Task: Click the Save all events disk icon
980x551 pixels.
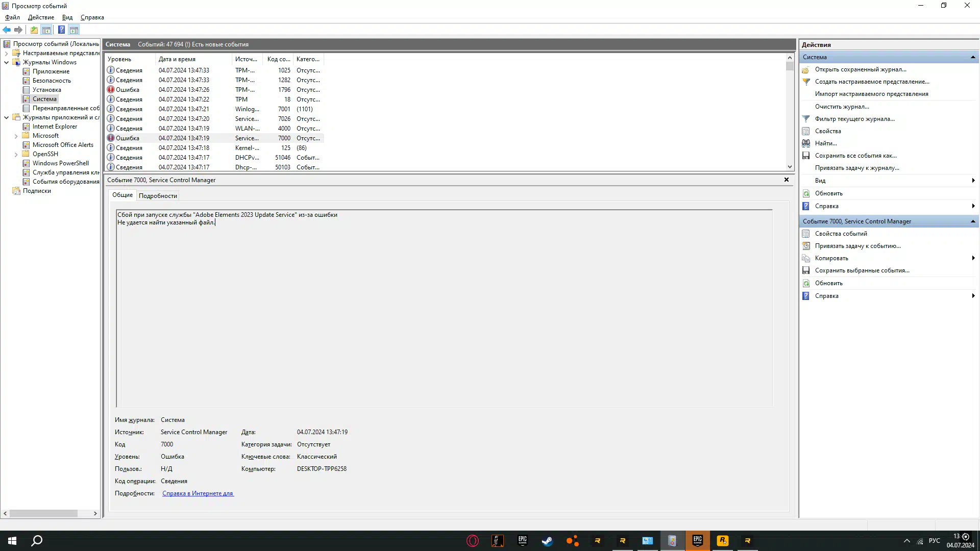Action: (x=806, y=156)
